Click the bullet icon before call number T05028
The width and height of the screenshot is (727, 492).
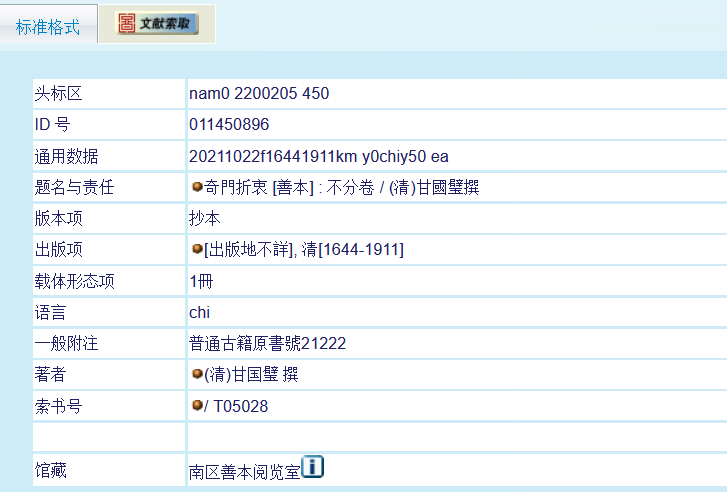[x=196, y=405]
